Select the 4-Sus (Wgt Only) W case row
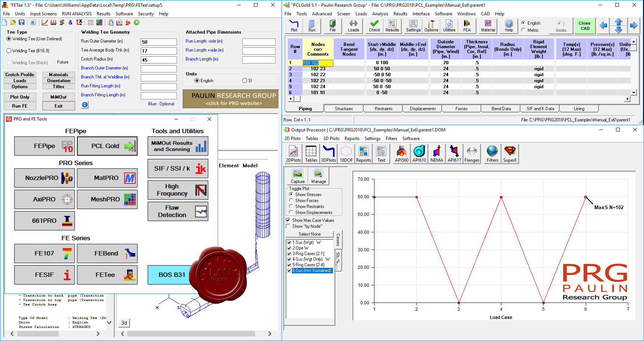Screen dimensions: 644x341 click(309, 259)
